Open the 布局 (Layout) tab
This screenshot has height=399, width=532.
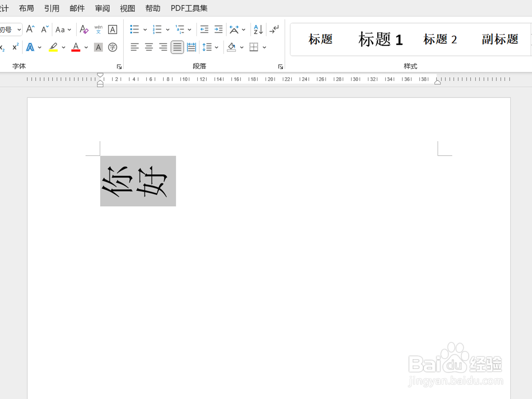coord(27,8)
